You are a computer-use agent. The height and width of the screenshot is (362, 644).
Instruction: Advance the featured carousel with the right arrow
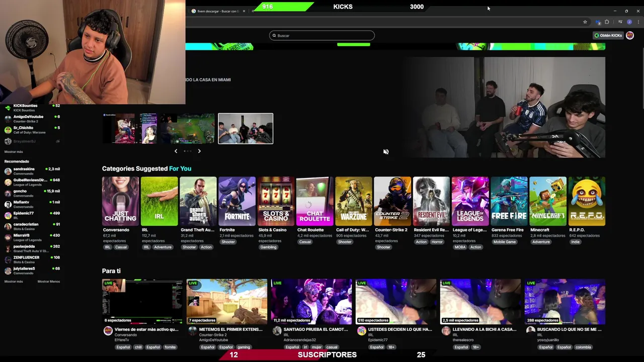[199, 151]
